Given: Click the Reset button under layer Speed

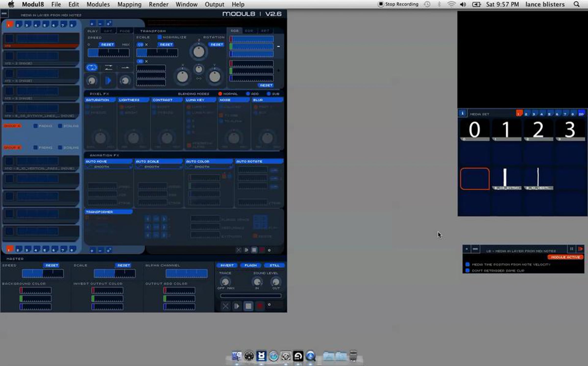Looking at the screenshot, I should [107, 45].
